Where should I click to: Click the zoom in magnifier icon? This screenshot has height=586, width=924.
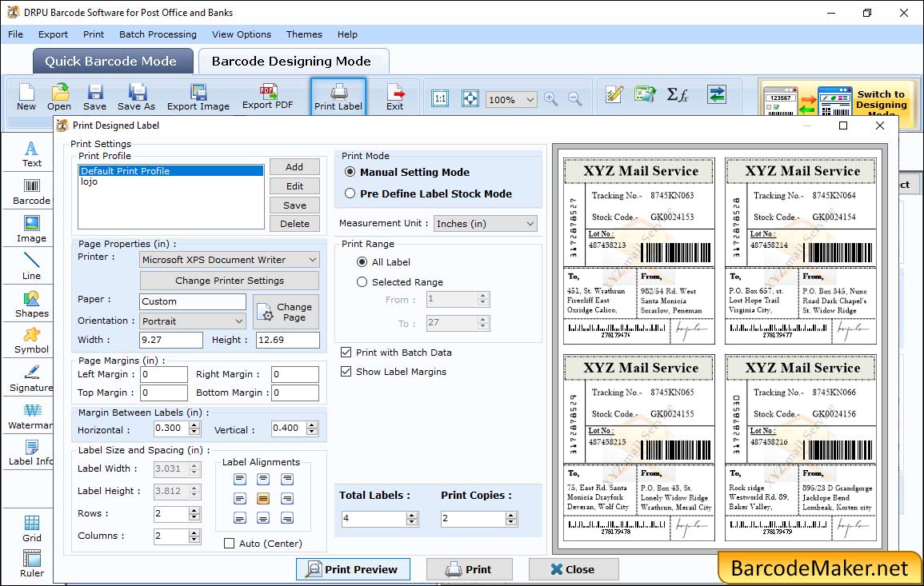point(551,98)
